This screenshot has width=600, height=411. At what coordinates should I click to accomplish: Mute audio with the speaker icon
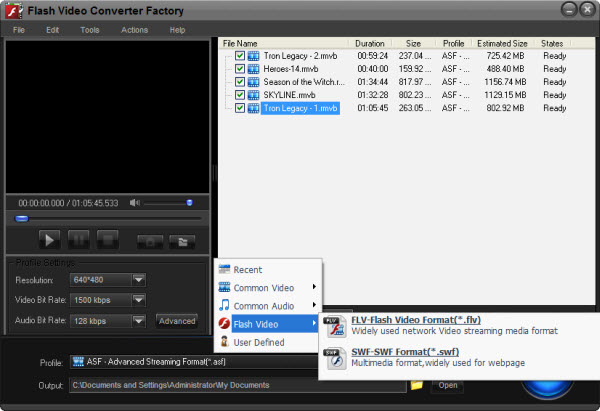(134, 203)
